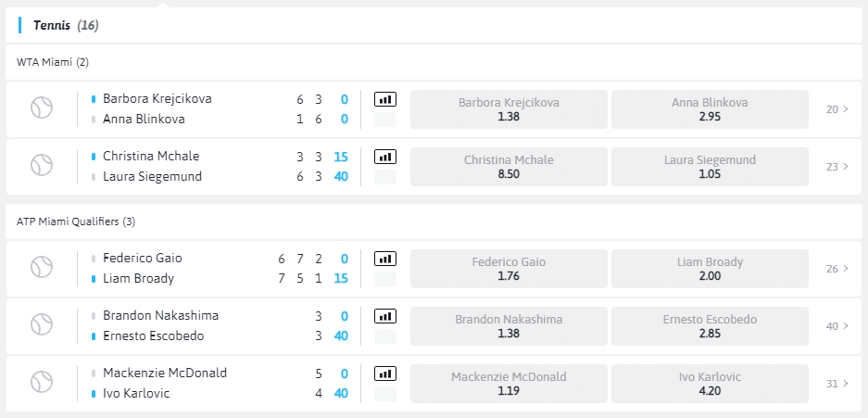Screen dimensions: 868x418
Task: Open stats chart for Nakashima vs Escobedo
Action: coord(384,315)
